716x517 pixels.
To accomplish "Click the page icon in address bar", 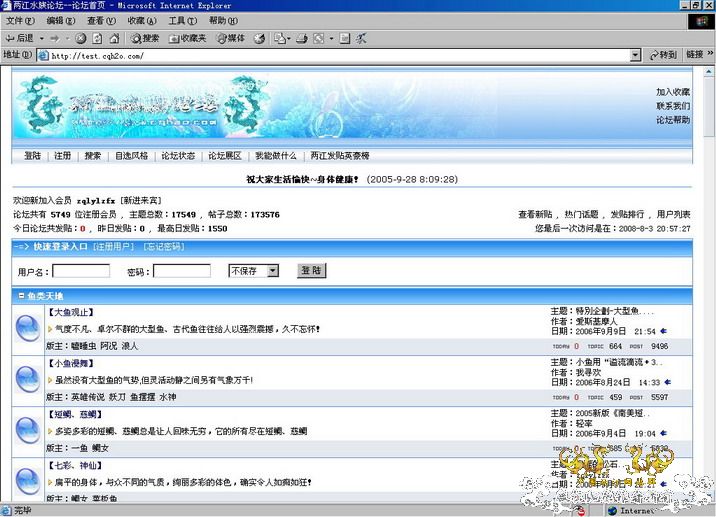I will (x=43, y=56).
